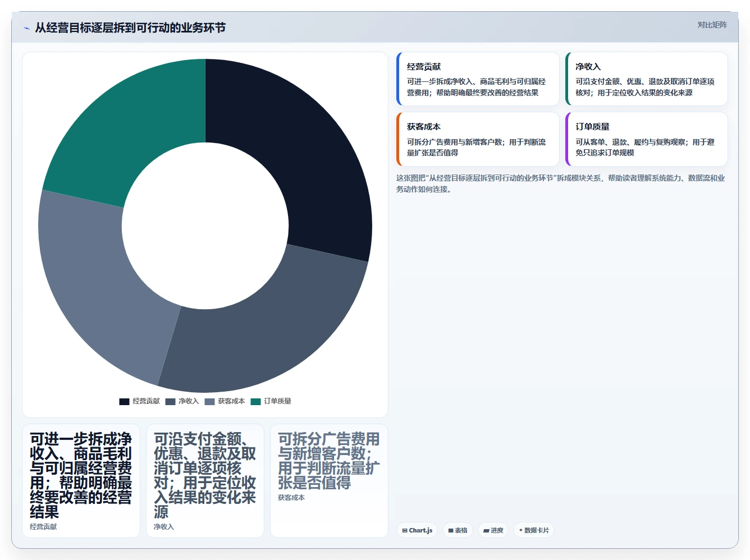Viewport: 750px width, 560px height.
Task: Click the 对比矩阵 label in header
Action: click(x=712, y=25)
